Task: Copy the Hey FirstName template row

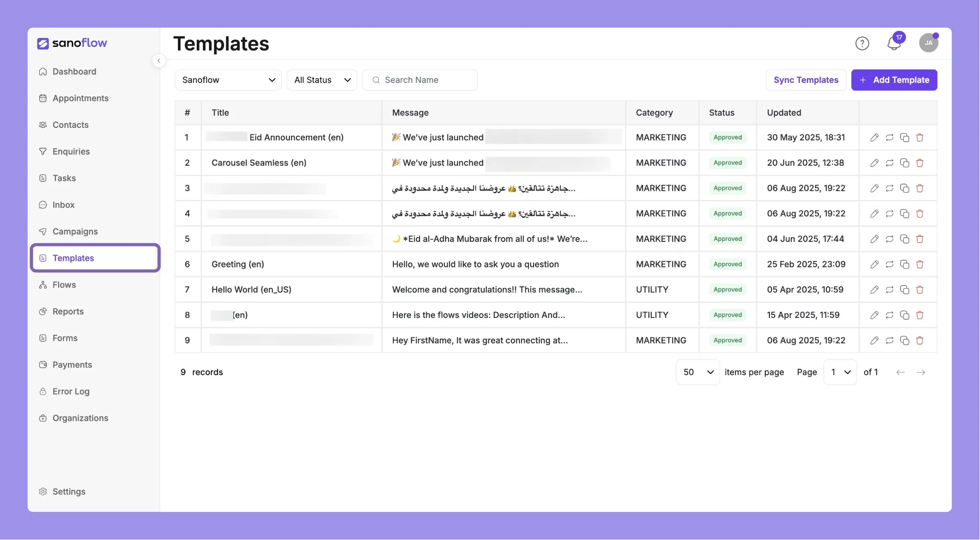Action: pos(904,340)
